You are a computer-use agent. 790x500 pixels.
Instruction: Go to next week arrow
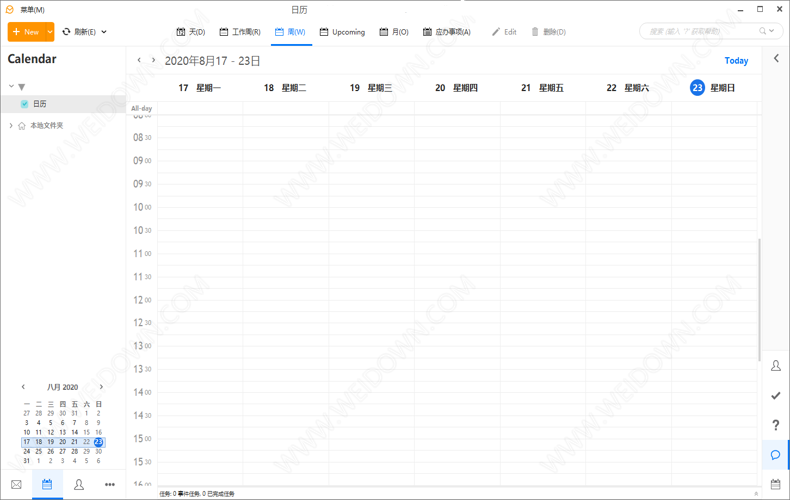[153, 60]
